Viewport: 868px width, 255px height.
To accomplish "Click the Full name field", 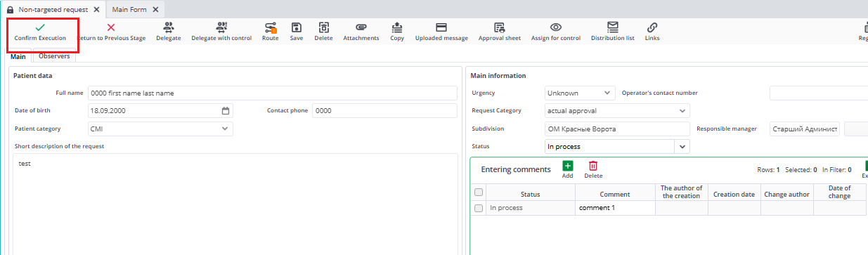I will coord(272,93).
